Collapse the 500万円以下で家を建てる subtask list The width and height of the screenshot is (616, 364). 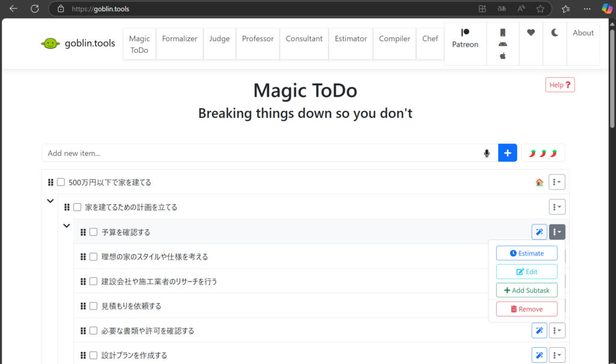pyautogui.click(x=51, y=201)
